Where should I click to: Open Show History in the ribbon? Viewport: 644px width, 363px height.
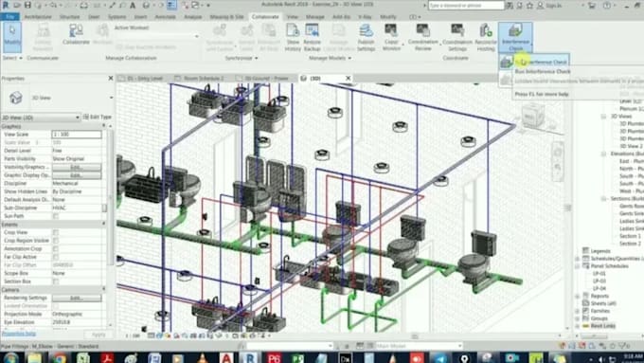coord(293,37)
